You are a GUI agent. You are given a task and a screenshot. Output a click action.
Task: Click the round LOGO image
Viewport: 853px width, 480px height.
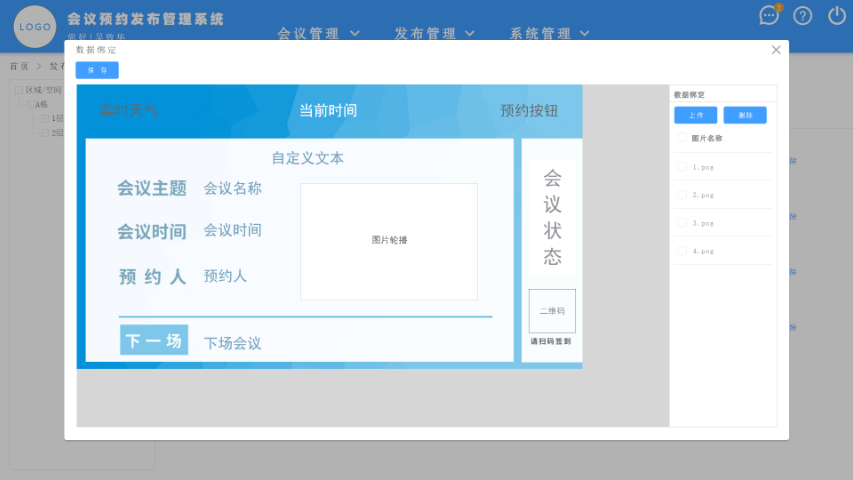tap(35, 26)
